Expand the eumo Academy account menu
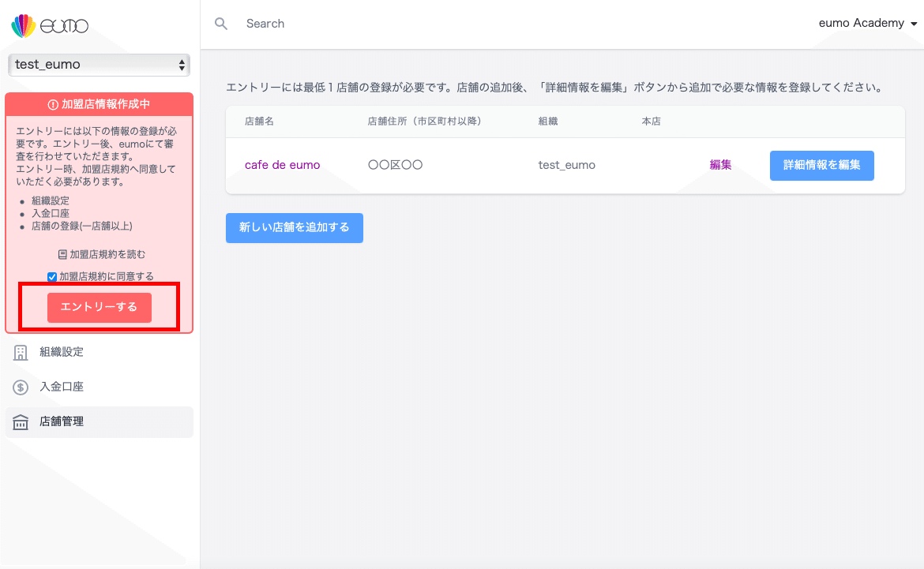 pos(868,23)
